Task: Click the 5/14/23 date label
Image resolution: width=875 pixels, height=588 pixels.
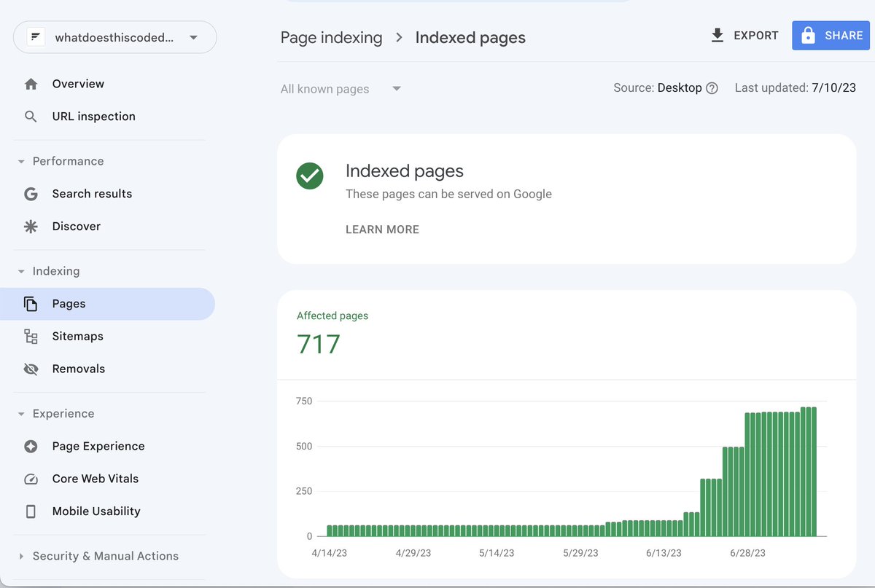Action: click(497, 553)
